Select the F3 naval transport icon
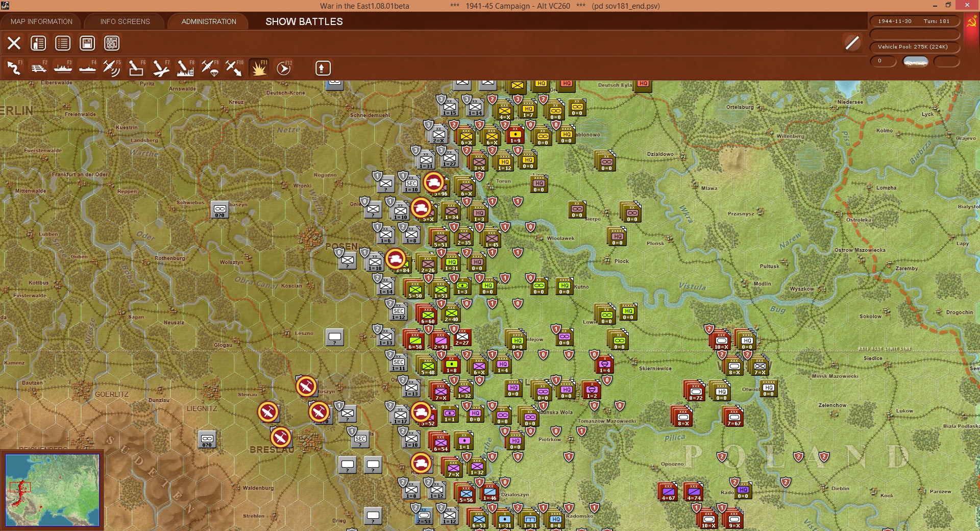The image size is (980, 531). [63, 68]
